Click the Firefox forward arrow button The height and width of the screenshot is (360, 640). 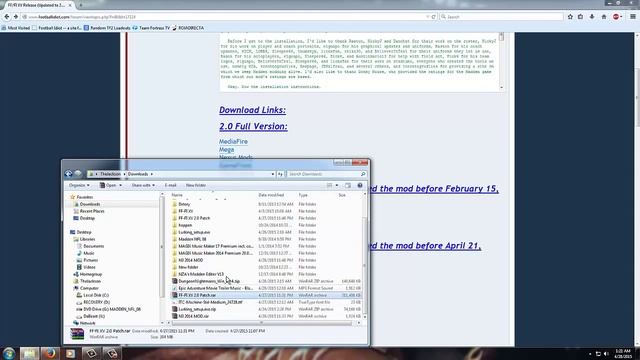click(16, 17)
